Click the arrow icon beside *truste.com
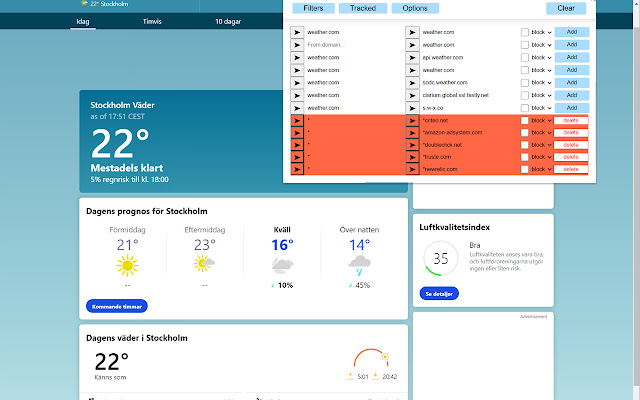This screenshot has width=640, height=400. click(412, 157)
